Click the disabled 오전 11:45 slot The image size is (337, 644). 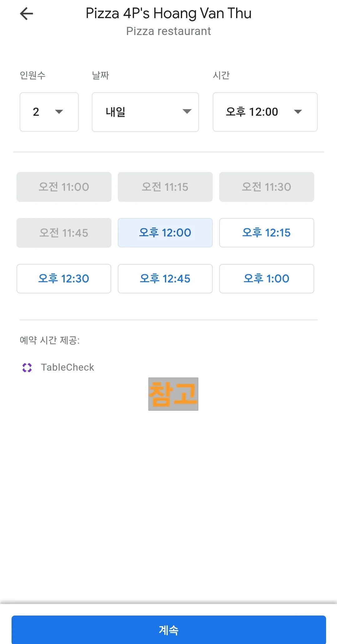tap(64, 233)
